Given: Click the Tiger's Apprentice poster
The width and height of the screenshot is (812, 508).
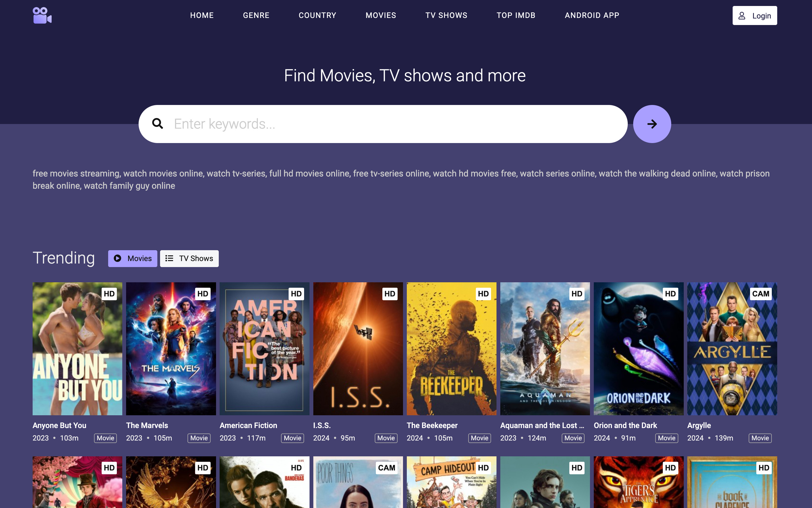Looking at the screenshot, I should [638, 482].
